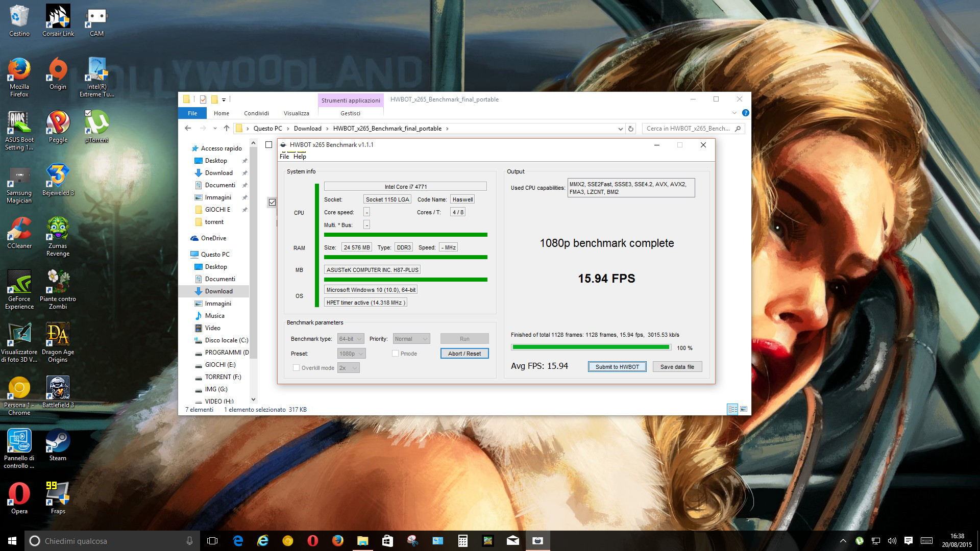Open CCleaner desktop icon

(x=19, y=233)
